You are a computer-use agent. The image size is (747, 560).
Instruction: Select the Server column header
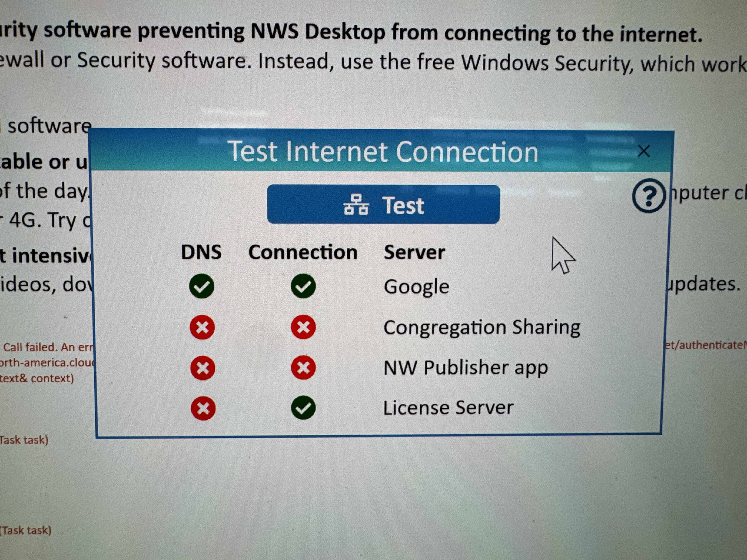[x=414, y=252]
